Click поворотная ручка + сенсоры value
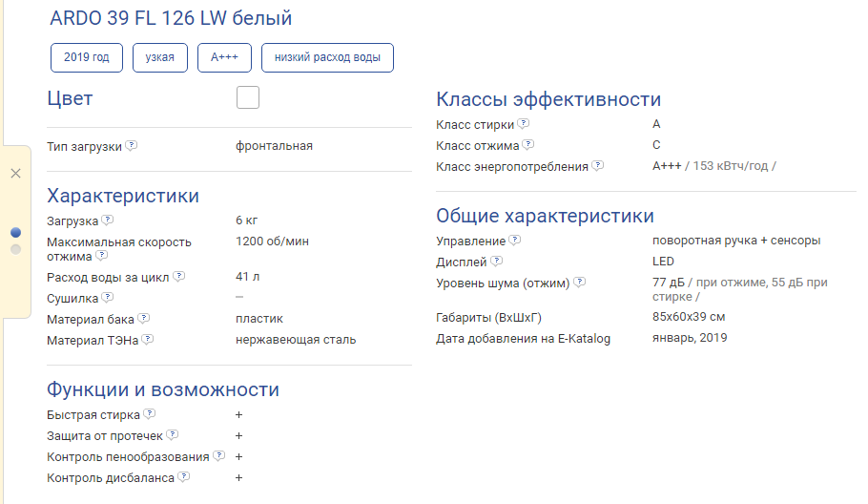 tap(736, 241)
